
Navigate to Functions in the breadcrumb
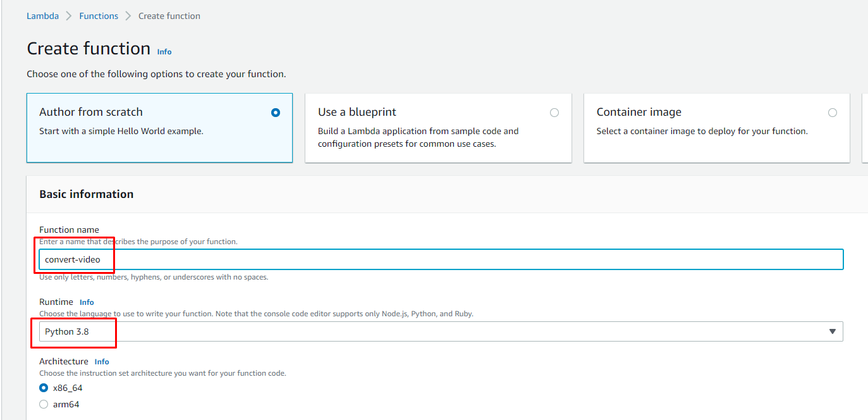[99, 16]
